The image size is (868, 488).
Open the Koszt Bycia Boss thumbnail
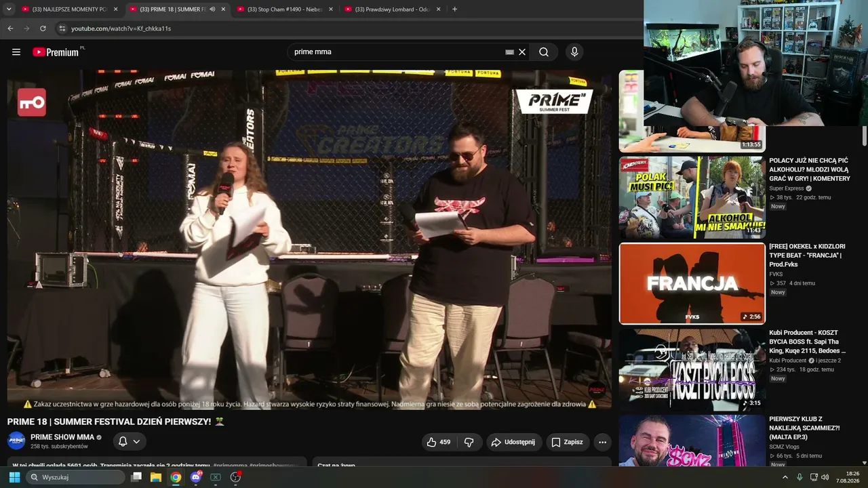(692, 369)
